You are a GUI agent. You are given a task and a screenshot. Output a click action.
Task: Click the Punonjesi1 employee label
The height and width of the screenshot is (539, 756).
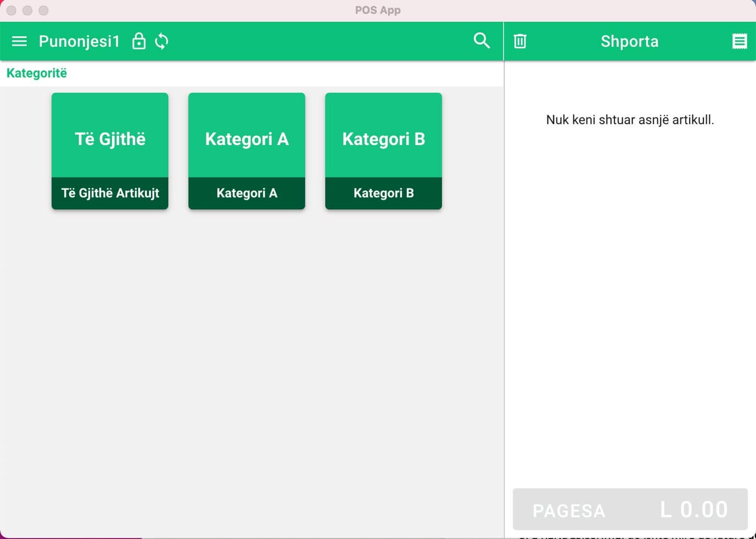click(79, 41)
